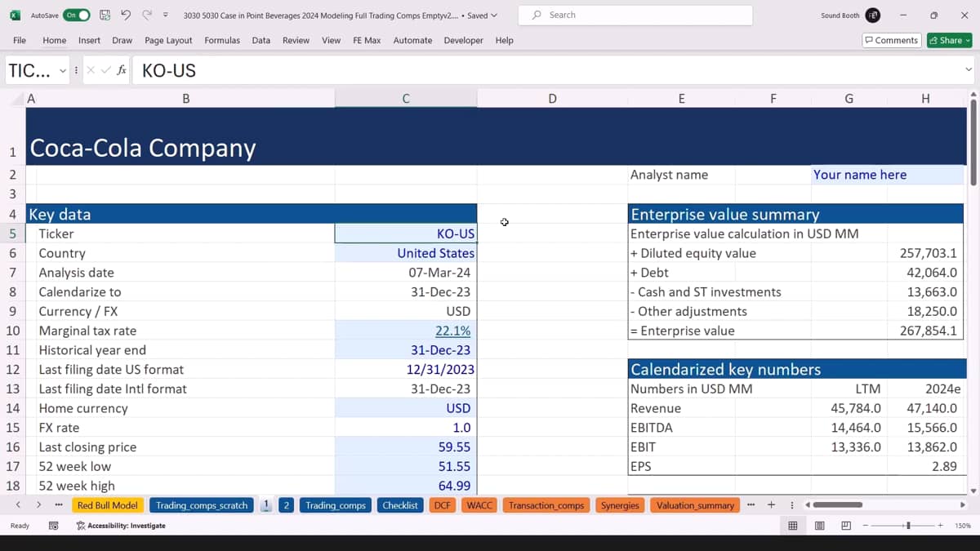
Task: Select the United States country cell
Action: pyautogui.click(x=406, y=253)
